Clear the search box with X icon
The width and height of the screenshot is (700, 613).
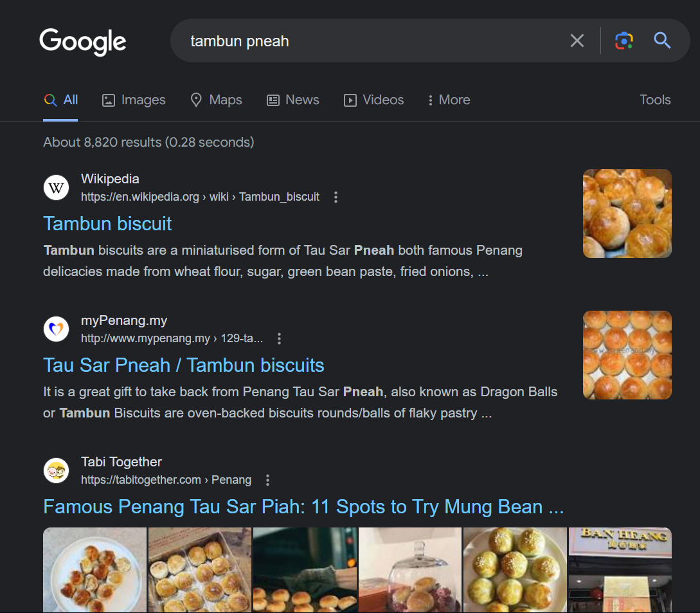tap(577, 41)
